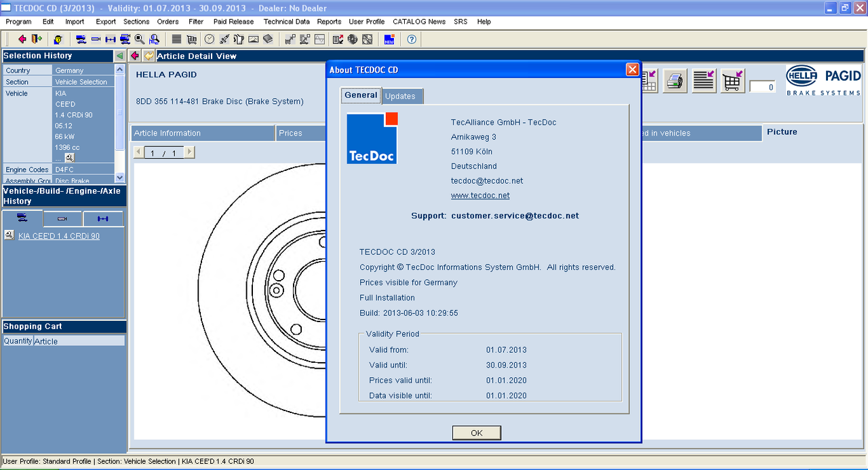
Task: Select the passenger car search toolbar icon
Action: [81, 39]
